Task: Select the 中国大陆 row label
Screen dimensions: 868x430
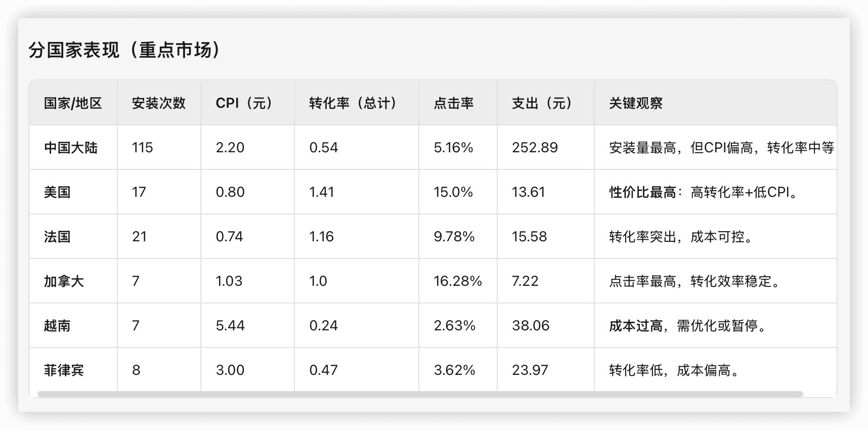Action: coord(71,148)
